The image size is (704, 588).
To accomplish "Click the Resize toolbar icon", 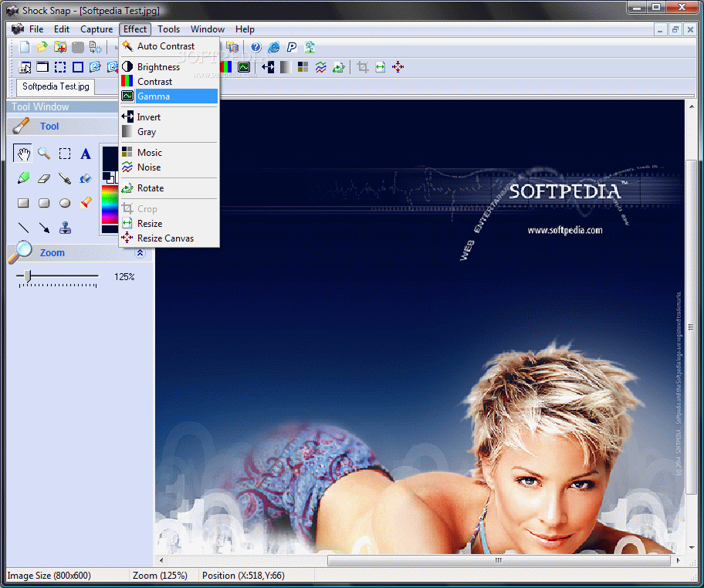I will (381, 67).
